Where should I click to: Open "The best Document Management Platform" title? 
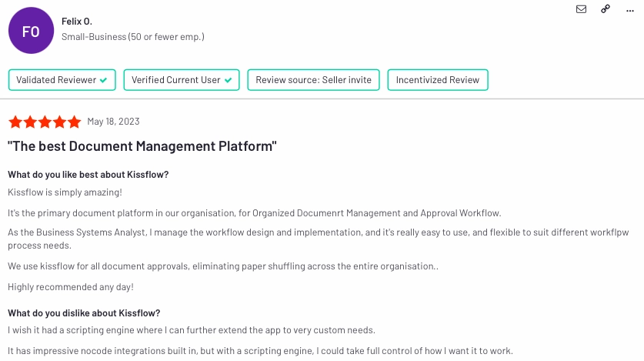pos(142,146)
